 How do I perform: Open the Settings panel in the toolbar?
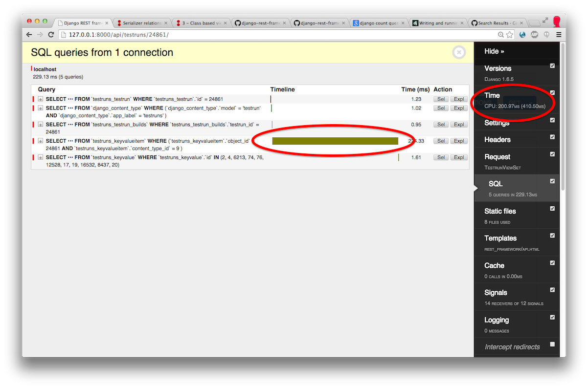pyautogui.click(x=516, y=123)
